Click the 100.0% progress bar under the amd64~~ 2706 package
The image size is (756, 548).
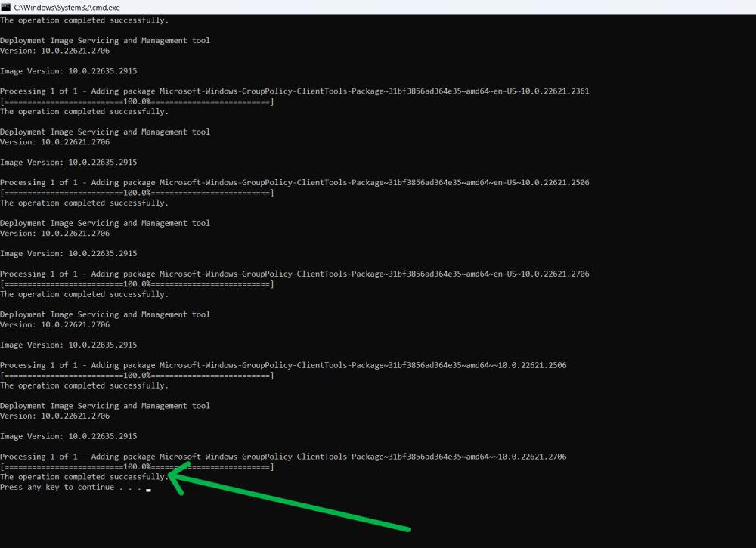[x=137, y=467]
